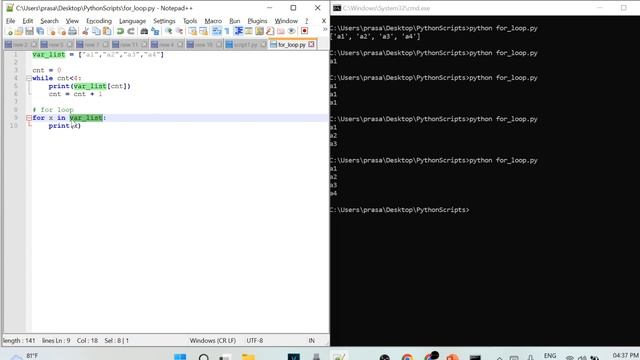Viewport: 640px width, 360px height.
Task: Switch to the for_loop.py tab
Action: point(291,44)
